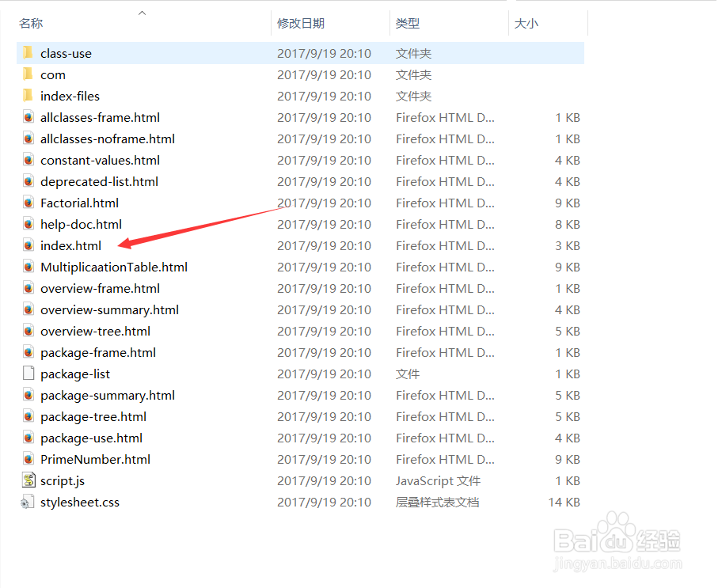
Task: Click the modified date of com folder
Action: 324,74
